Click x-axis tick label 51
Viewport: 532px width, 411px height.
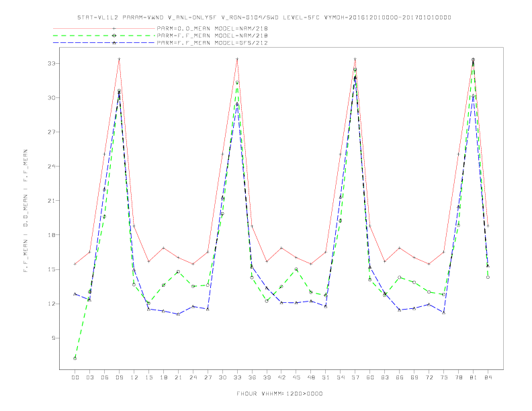[x=326, y=377]
